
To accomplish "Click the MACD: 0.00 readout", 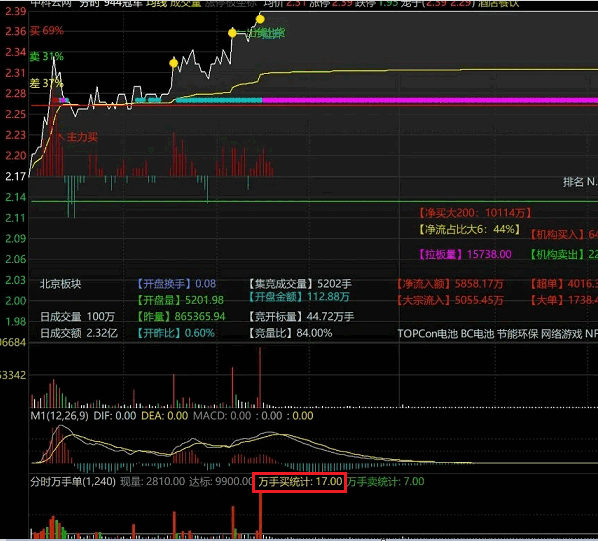I will 222,416.
